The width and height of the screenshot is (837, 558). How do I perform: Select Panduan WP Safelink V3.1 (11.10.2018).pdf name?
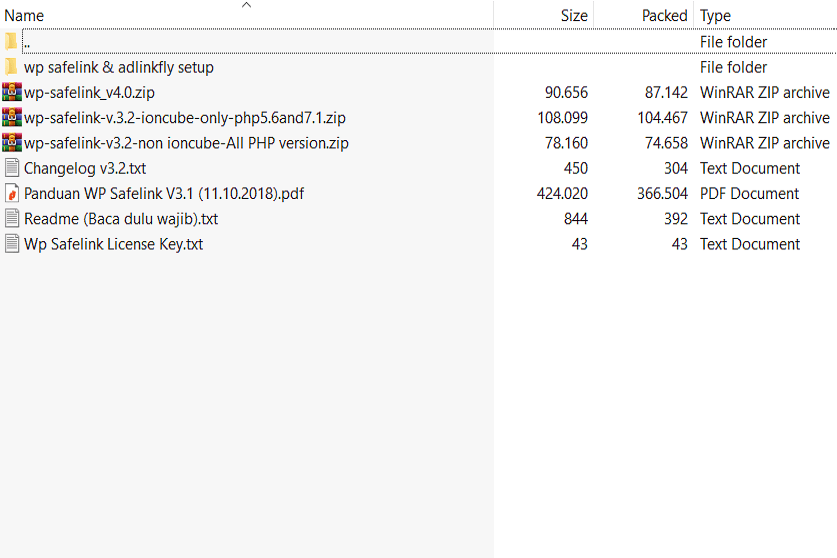164,193
